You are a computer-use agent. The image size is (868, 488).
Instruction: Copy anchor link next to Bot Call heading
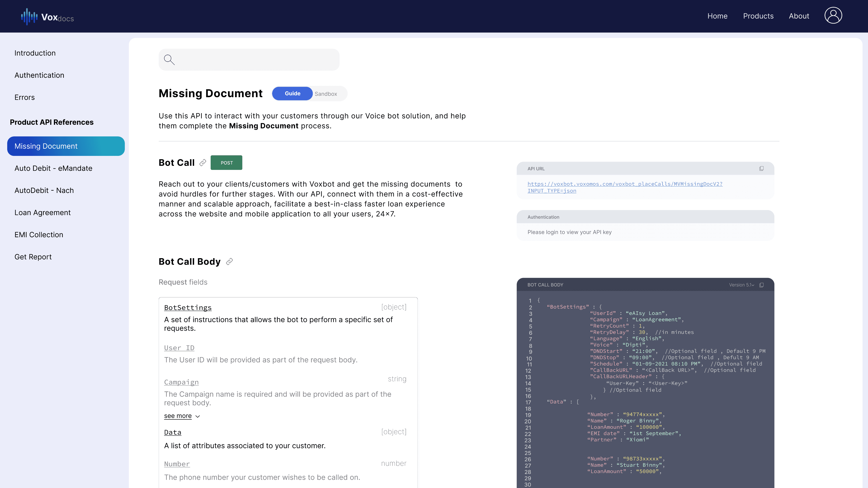[203, 163]
